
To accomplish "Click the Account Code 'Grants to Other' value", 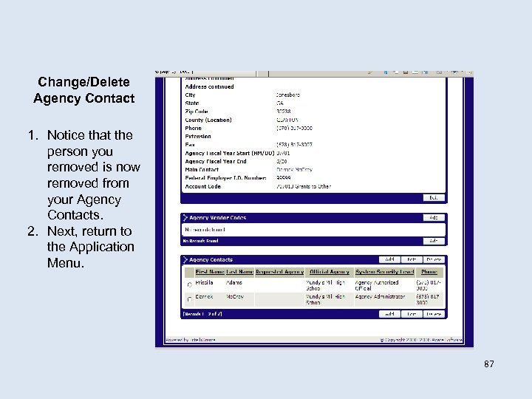I will (304, 186).
